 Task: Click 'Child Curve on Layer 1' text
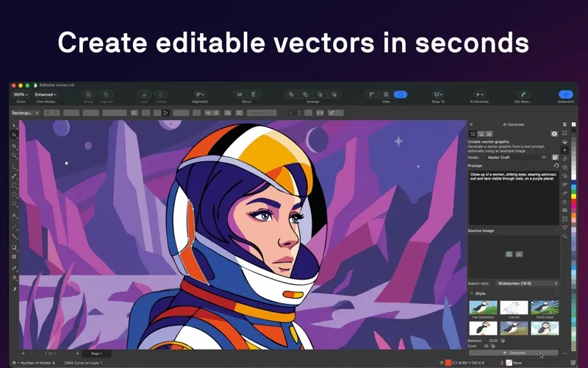83,363
